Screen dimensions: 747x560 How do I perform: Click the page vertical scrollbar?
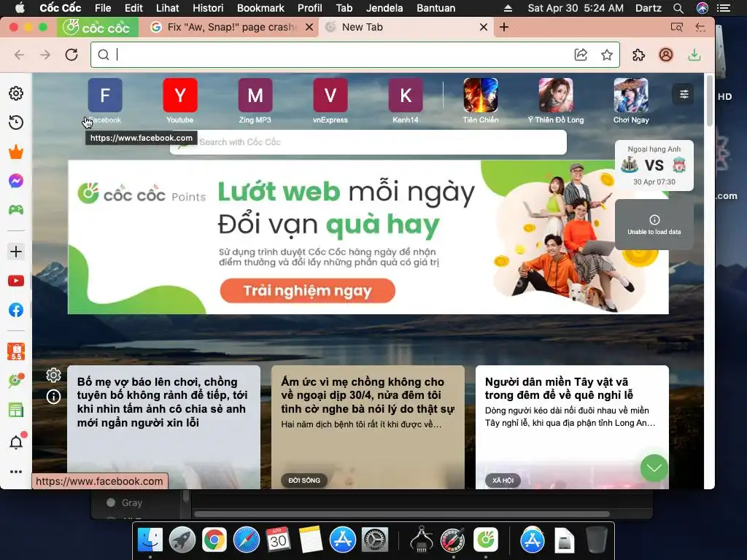pos(709,100)
